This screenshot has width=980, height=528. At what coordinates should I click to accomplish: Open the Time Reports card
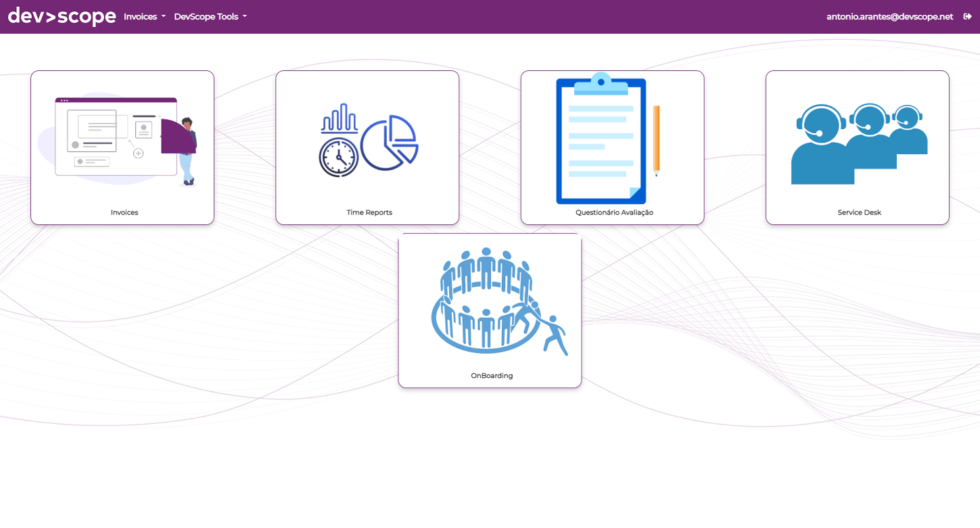click(367, 147)
